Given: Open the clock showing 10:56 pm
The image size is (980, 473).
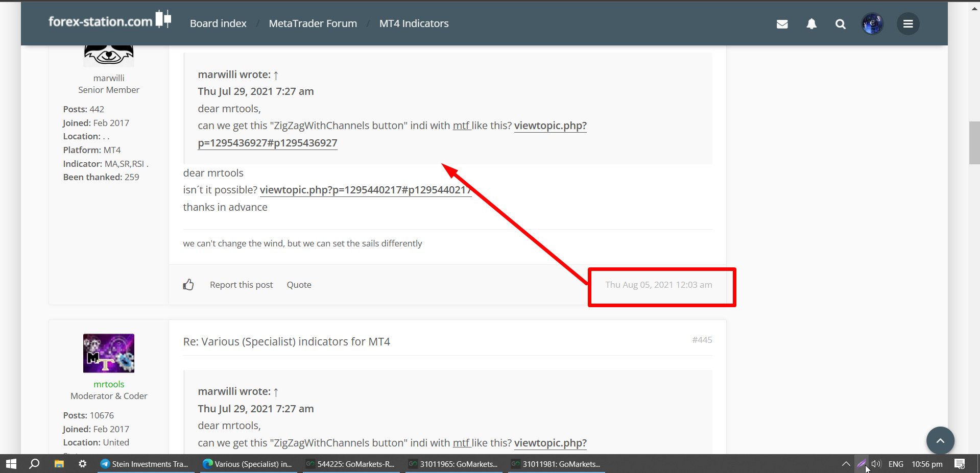Looking at the screenshot, I should click(927, 464).
